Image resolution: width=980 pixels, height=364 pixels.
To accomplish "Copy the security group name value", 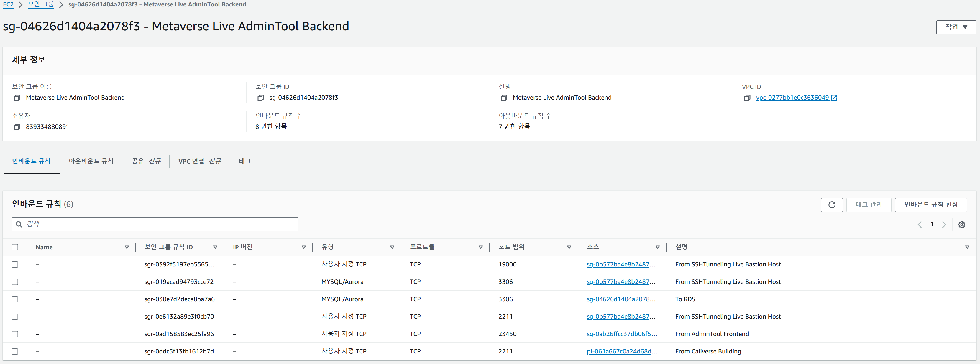I will point(17,98).
